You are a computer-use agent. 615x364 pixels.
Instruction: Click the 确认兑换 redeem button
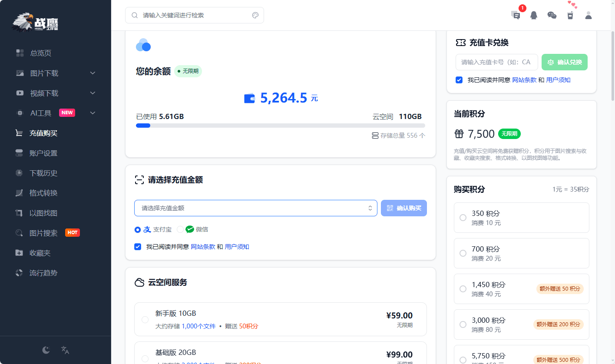tap(565, 62)
